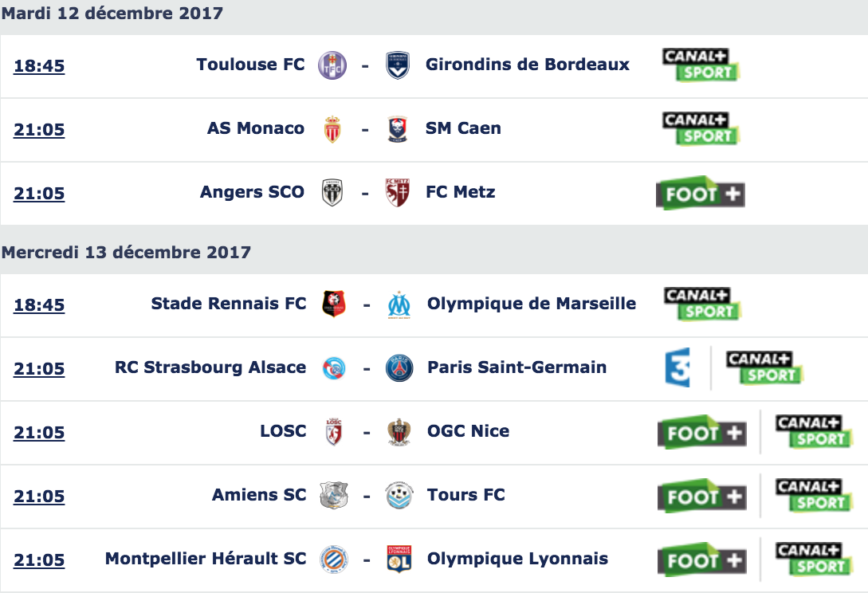This screenshot has height=593, width=868.
Task: Open the 18:45 Toulouse FC kickoff link
Action: (x=39, y=66)
